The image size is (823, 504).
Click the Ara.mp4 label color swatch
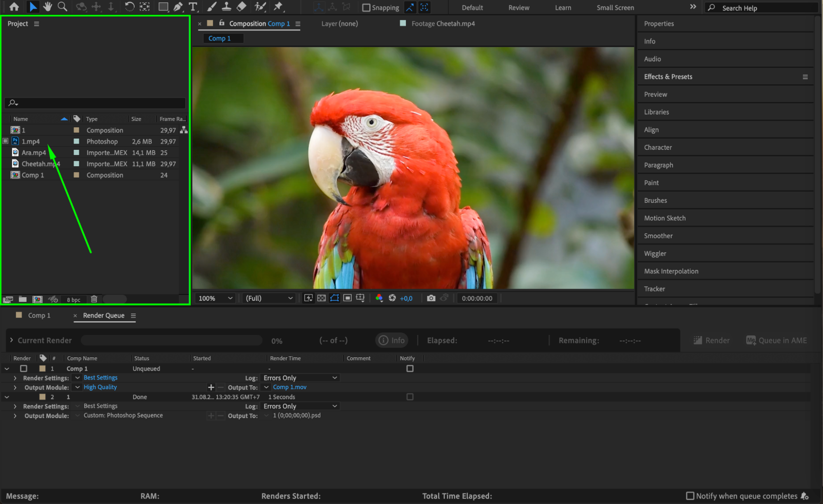76,153
